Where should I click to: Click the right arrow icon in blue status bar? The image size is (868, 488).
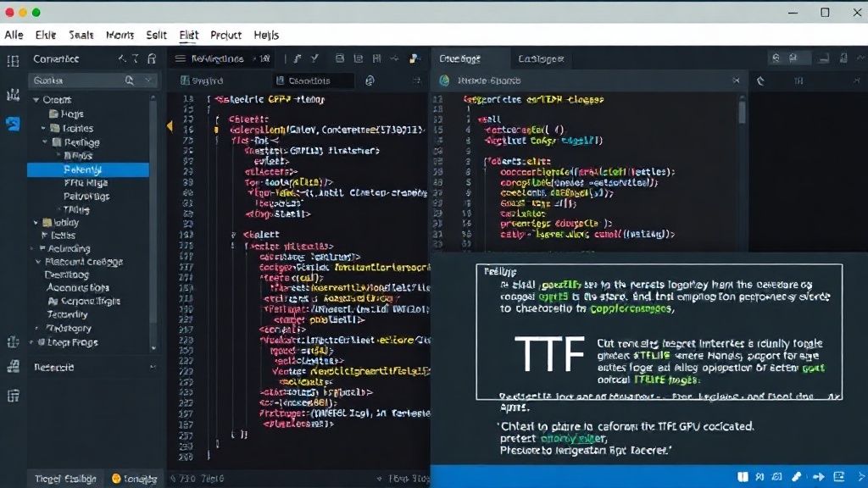point(818,477)
